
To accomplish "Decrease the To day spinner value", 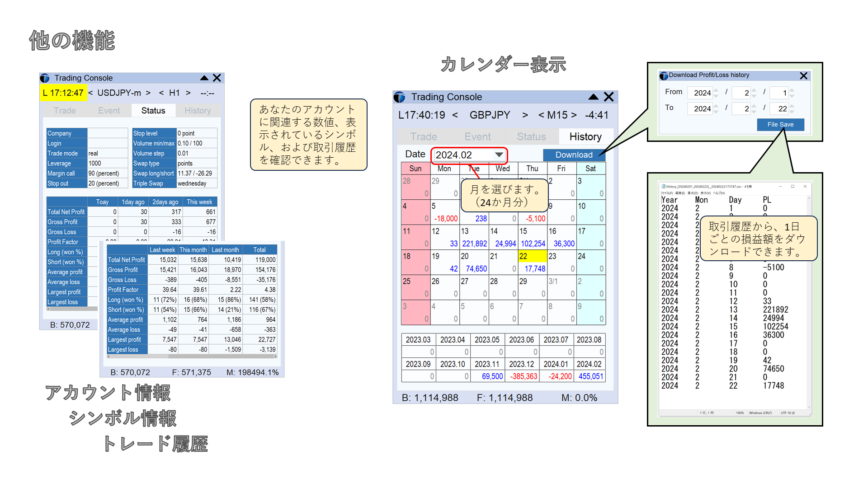I will click(792, 111).
